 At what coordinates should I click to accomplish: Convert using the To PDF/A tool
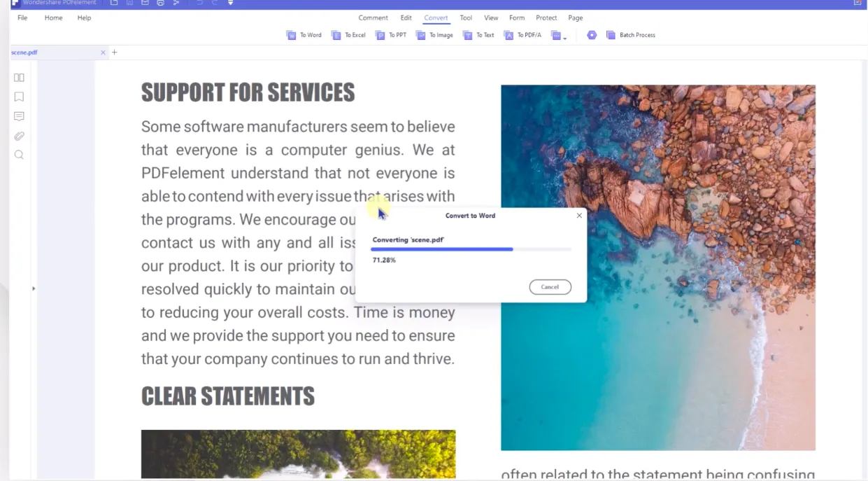click(522, 35)
